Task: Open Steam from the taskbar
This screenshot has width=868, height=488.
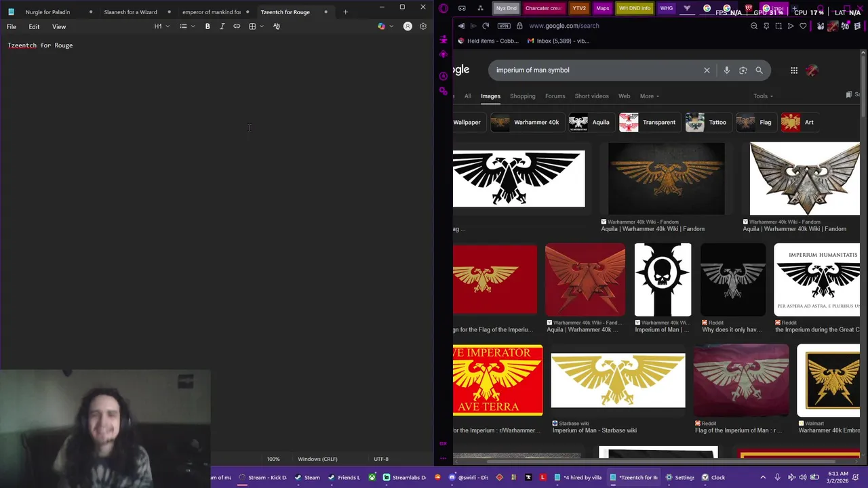Action: (x=308, y=477)
